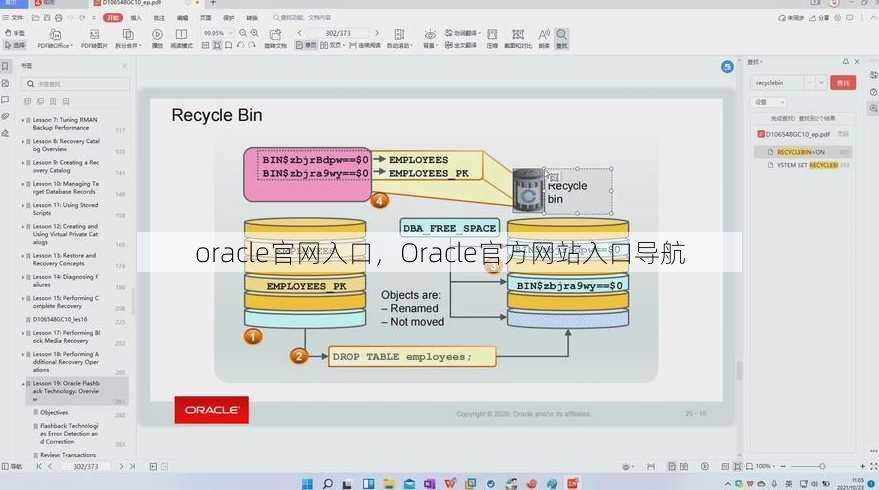Open the WPS icon on the taskbar
Viewport: 879px width, 490px height.
(450, 483)
